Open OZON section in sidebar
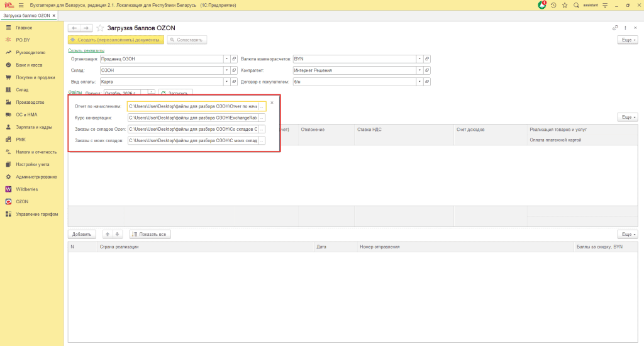Viewport: 644px width, 346px height. 22,202
